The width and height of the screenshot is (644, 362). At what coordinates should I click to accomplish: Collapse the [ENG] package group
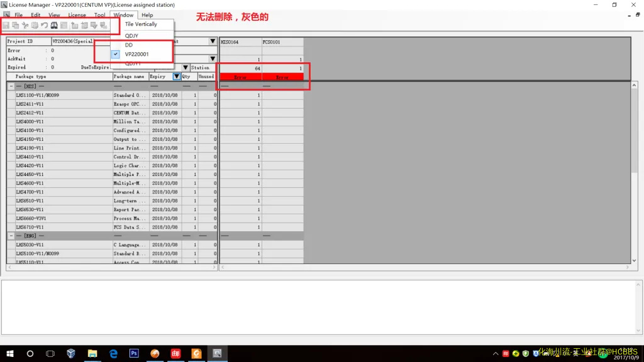coord(11,236)
